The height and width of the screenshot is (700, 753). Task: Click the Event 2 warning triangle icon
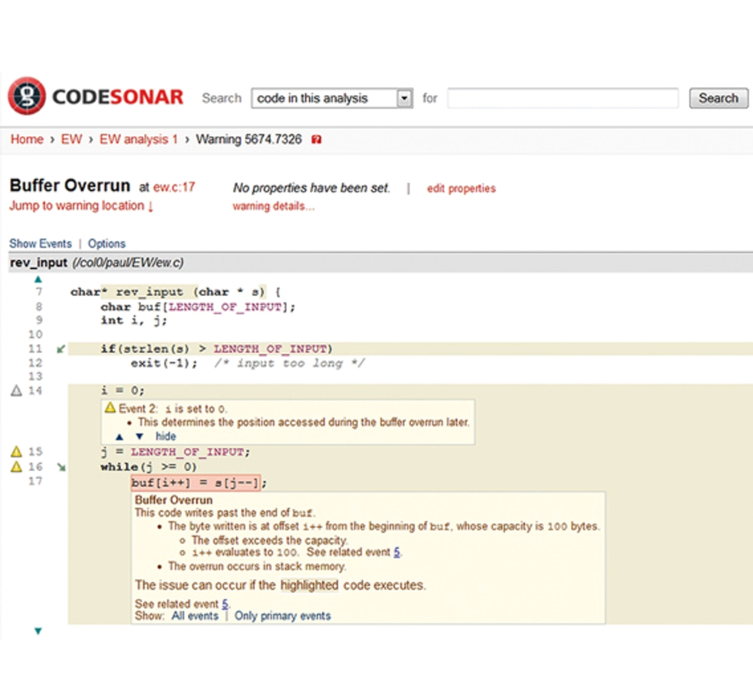coord(110,408)
